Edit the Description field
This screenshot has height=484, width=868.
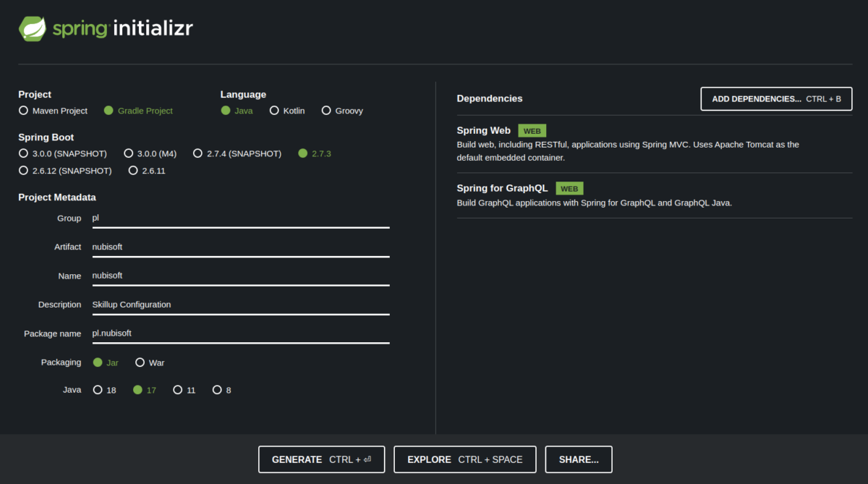[x=240, y=305]
